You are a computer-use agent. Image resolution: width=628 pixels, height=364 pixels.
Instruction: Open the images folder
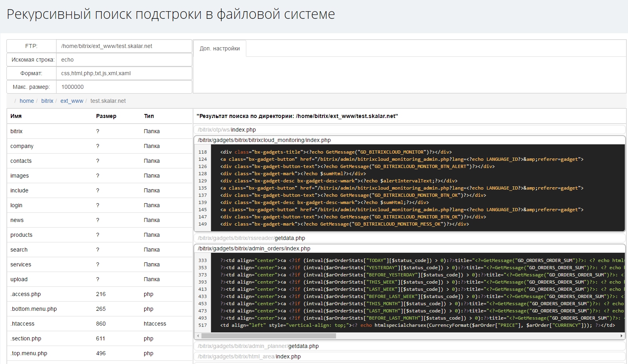20,176
